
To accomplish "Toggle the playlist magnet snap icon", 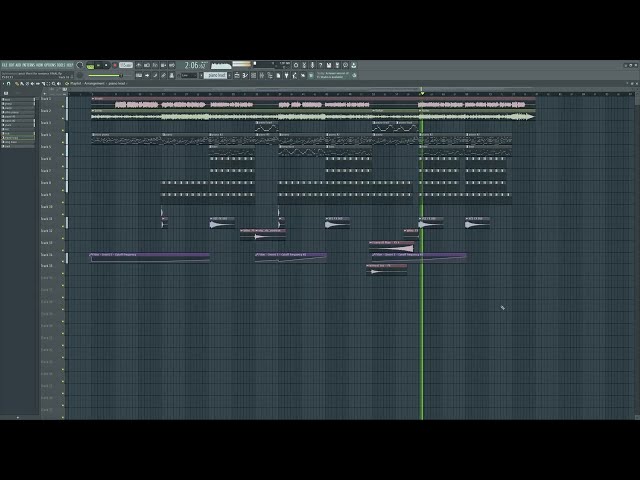I will (8, 83).
